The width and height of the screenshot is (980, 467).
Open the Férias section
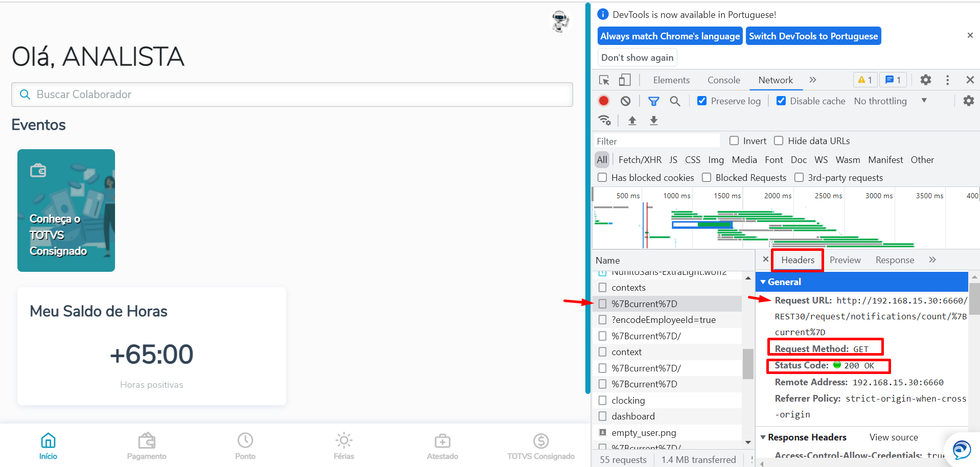point(344,446)
